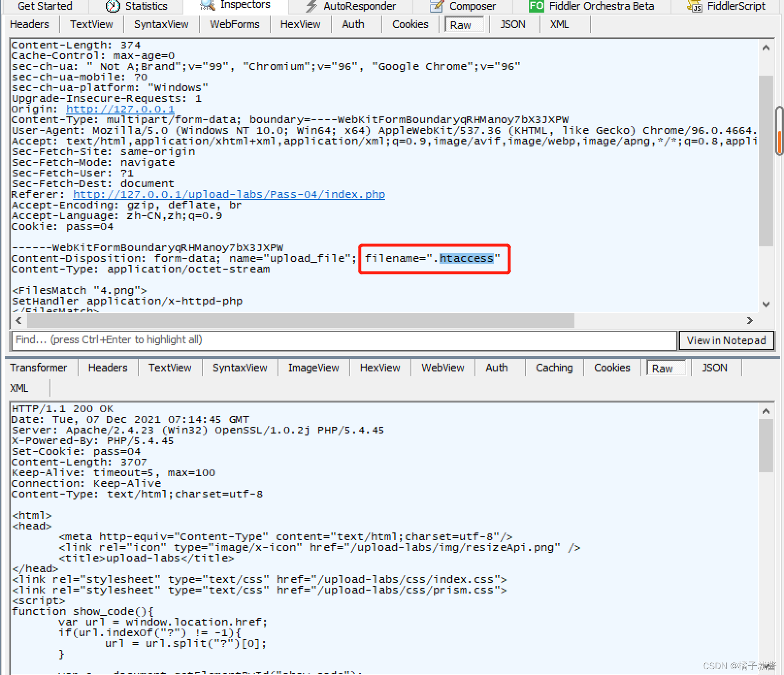Switch request view to XML

(559, 24)
